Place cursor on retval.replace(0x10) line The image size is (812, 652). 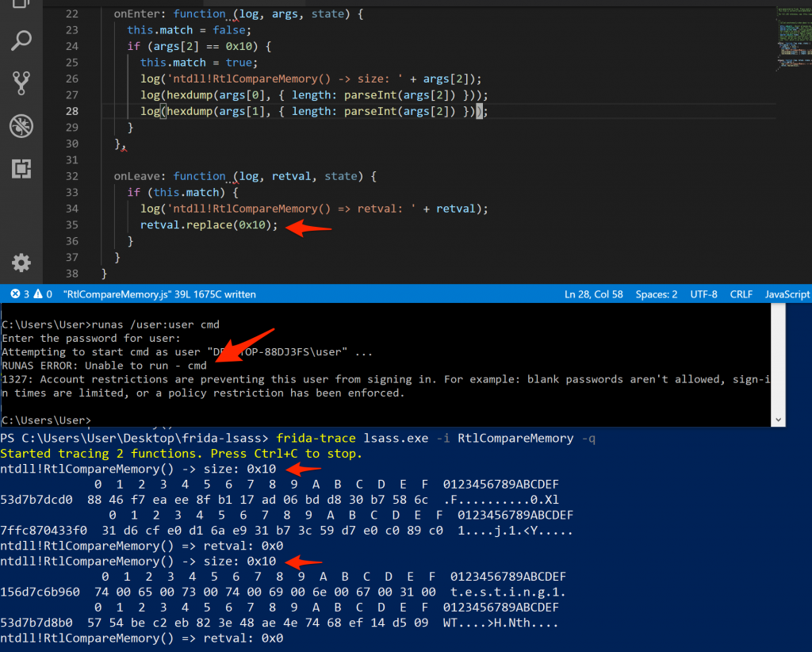(209, 225)
